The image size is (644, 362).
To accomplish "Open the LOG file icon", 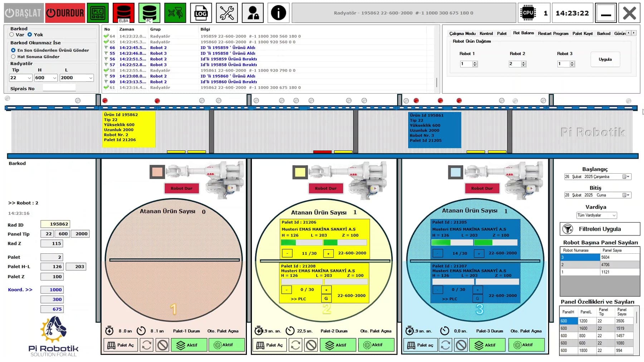I will click(x=201, y=13).
